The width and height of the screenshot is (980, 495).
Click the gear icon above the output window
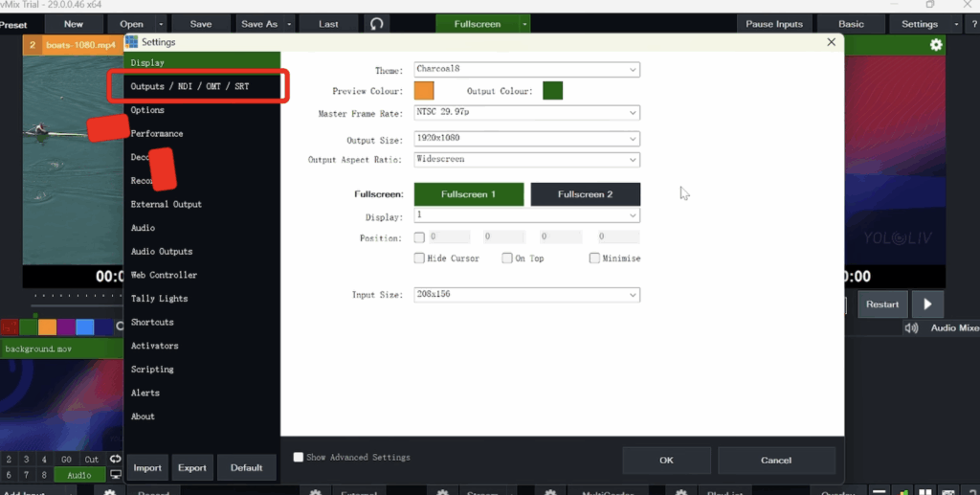pos(935,45)
